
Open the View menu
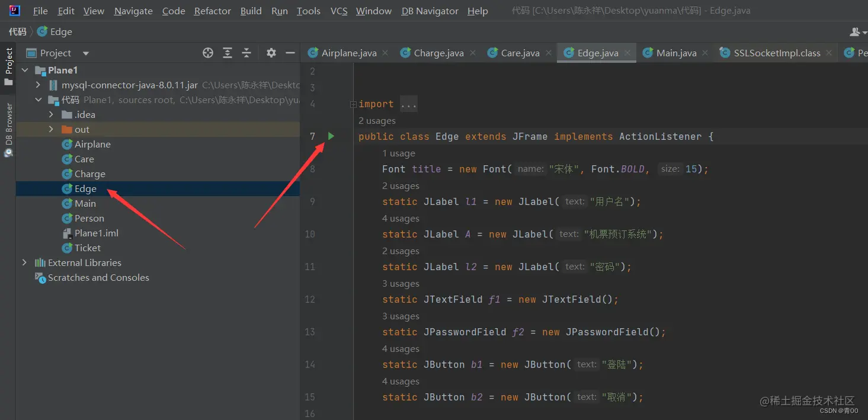coord(94,11)
